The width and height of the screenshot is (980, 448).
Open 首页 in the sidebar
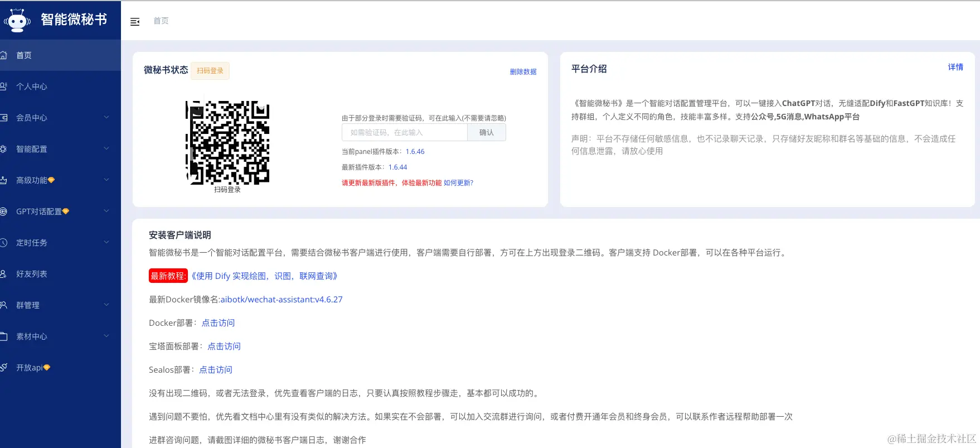point(60,55)
